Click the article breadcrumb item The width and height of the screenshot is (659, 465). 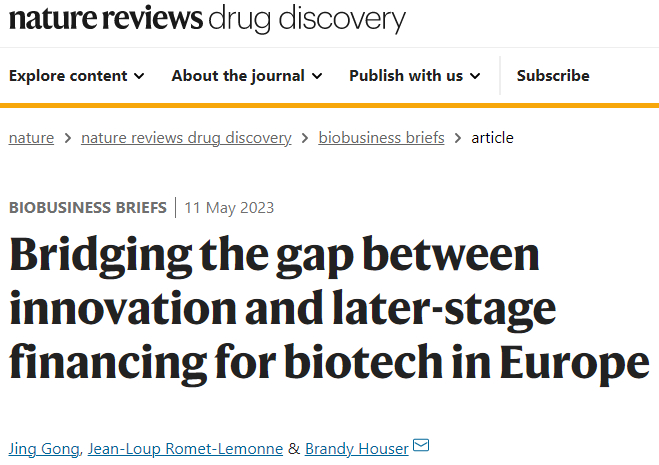492,138
